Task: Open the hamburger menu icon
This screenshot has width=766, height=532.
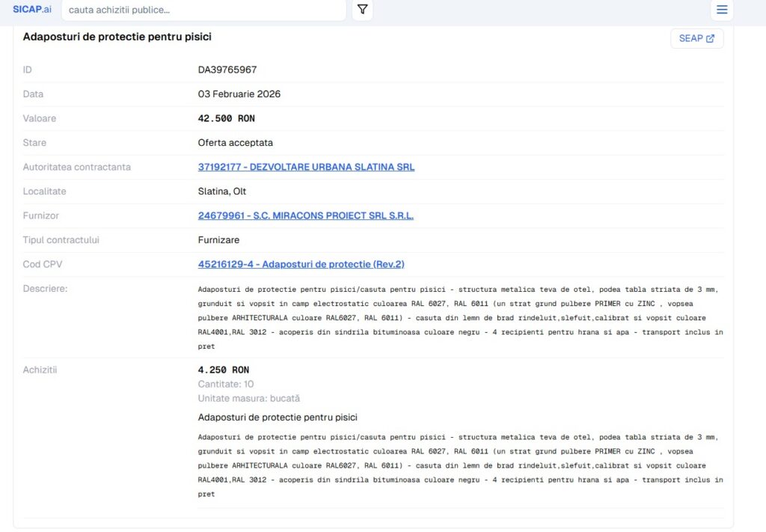Action: tap(721, 10)
